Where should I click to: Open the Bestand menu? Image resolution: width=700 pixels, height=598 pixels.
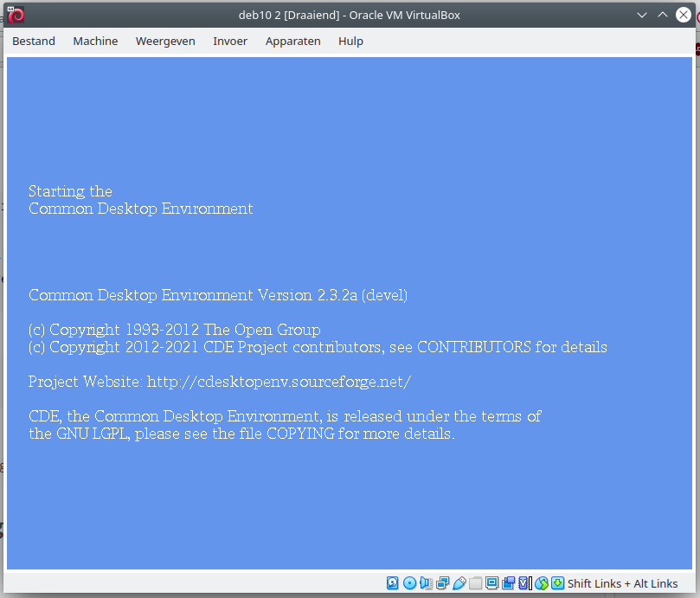coord(34,41)
